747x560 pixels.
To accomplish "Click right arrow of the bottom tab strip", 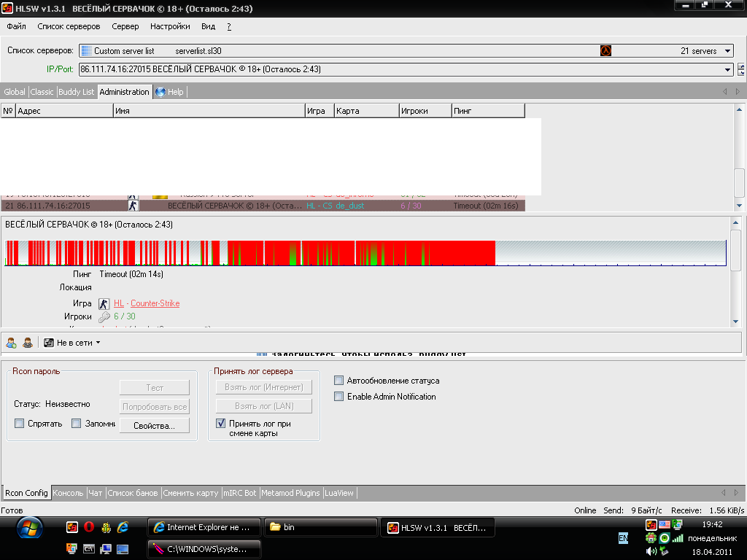I will point(736,492).
